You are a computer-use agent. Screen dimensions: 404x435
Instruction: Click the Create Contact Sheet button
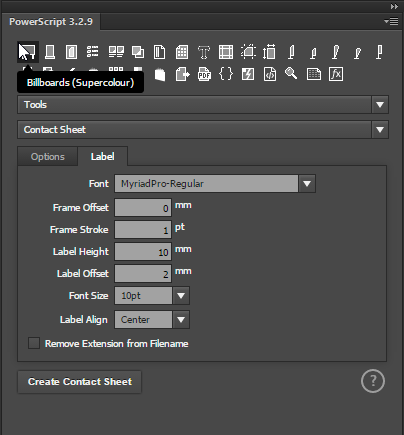click(80, 382)
